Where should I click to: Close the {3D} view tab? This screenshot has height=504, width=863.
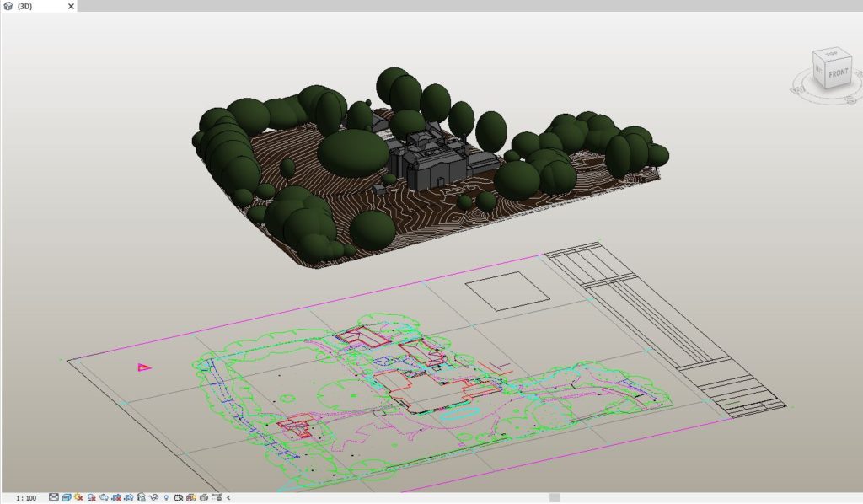pos(71,6)
